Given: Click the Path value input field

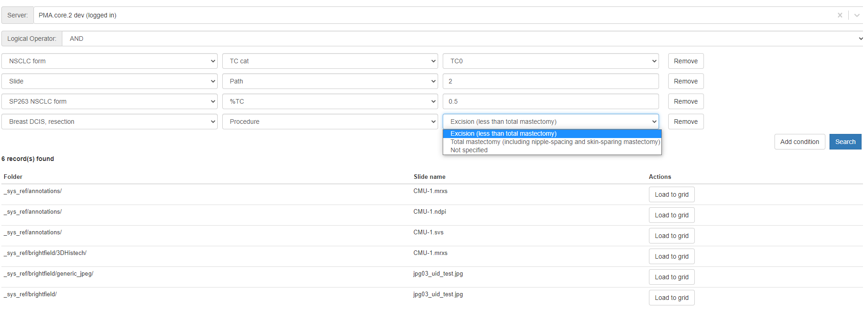Looking at the screenshot, I should click(x=550, y=81).
